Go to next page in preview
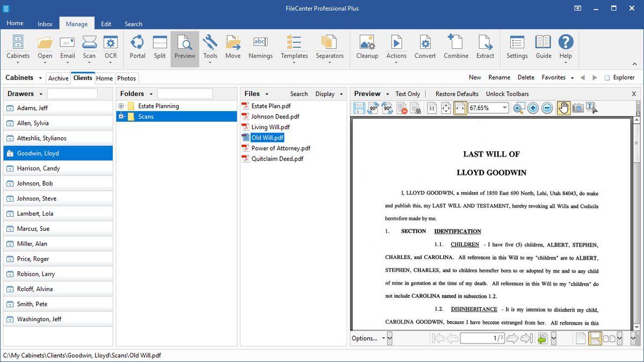 [513, 338]
